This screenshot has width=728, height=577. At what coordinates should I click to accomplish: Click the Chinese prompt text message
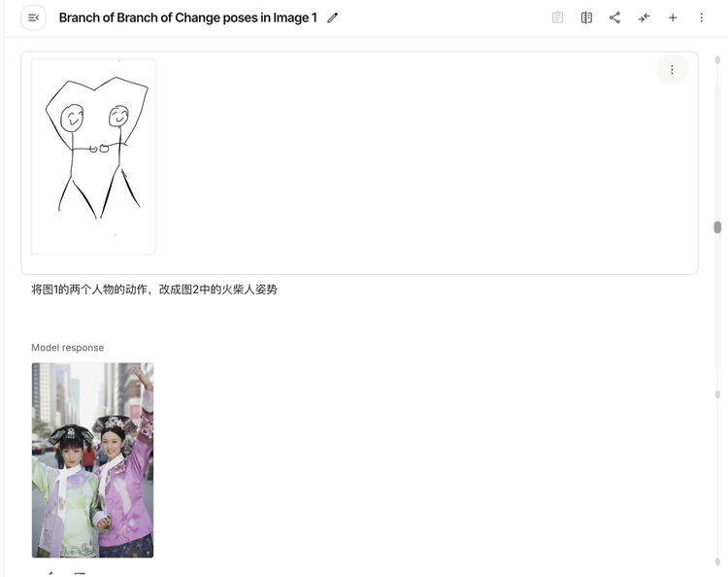[154, 289]
